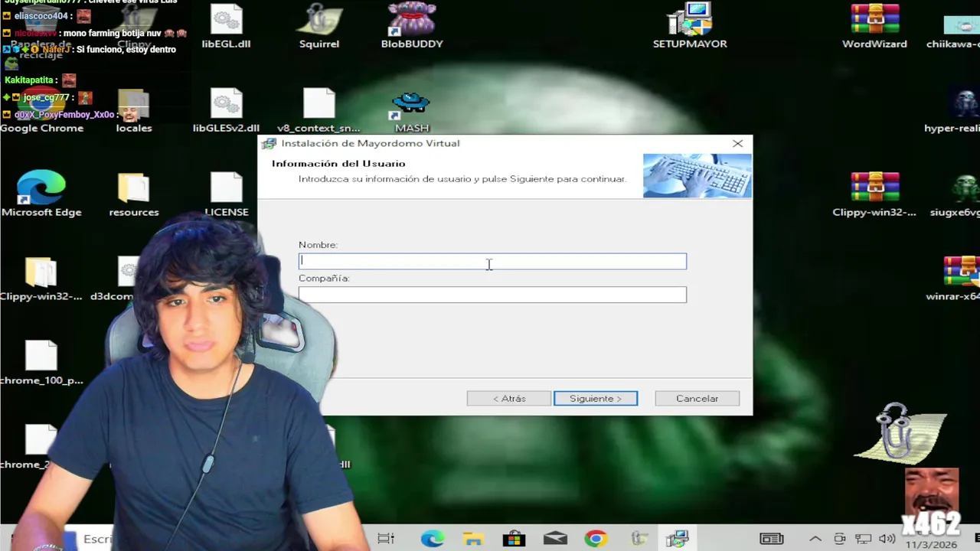Image resolution: width=980 pixels, height=551 pixels.
Task: Open Mail from the taskbar
Action: (x=555, y=539)
